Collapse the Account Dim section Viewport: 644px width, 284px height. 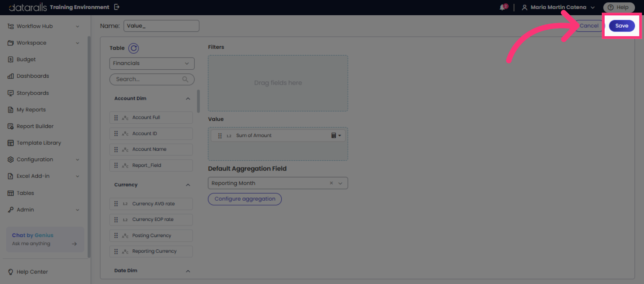click(188, 99)
